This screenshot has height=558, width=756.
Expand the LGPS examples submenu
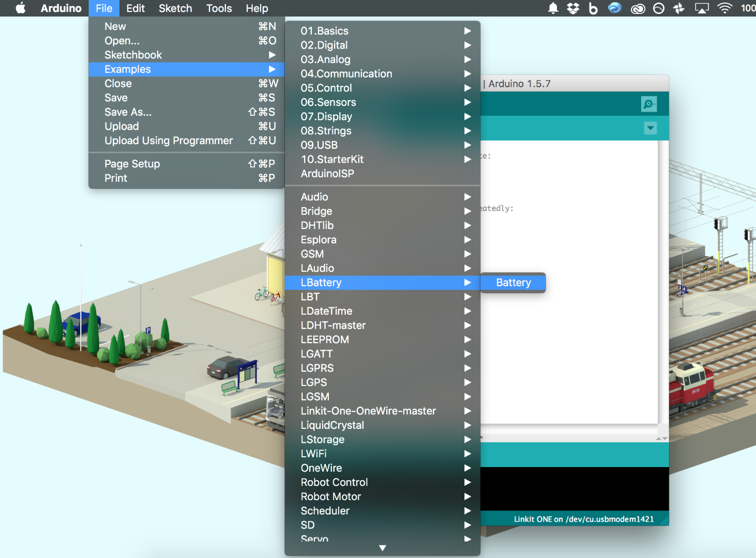click(383, 382)
